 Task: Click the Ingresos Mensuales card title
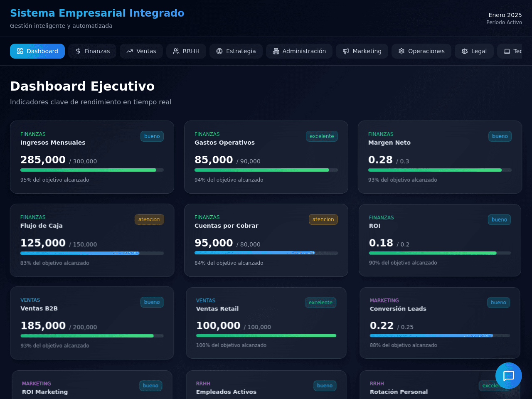coord(53,143)
